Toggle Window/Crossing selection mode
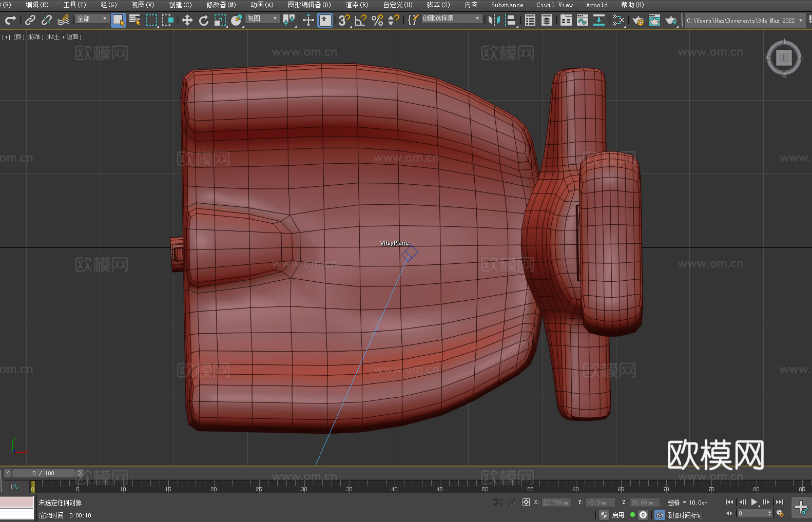Viewport: 812px width, 522px height. point(168,20)
